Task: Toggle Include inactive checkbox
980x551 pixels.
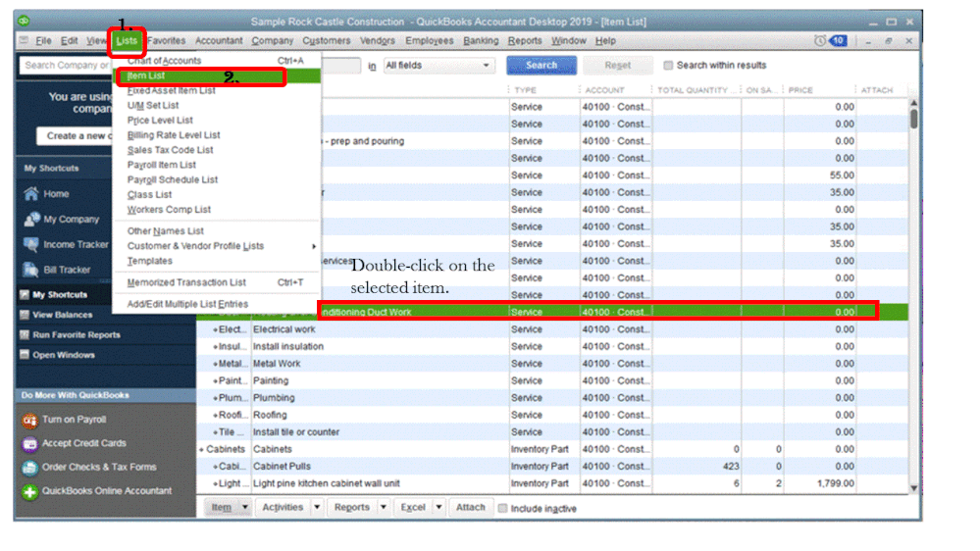Action: pos(503,509)
